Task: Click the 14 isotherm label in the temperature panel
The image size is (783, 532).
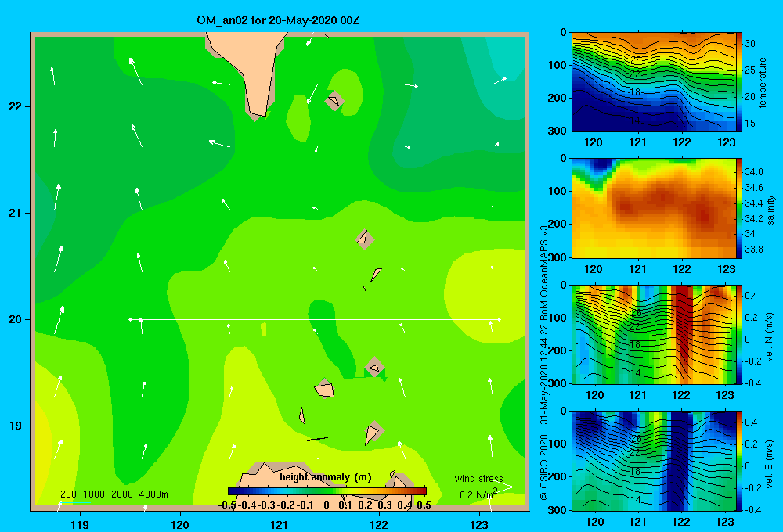Action: 635,120
